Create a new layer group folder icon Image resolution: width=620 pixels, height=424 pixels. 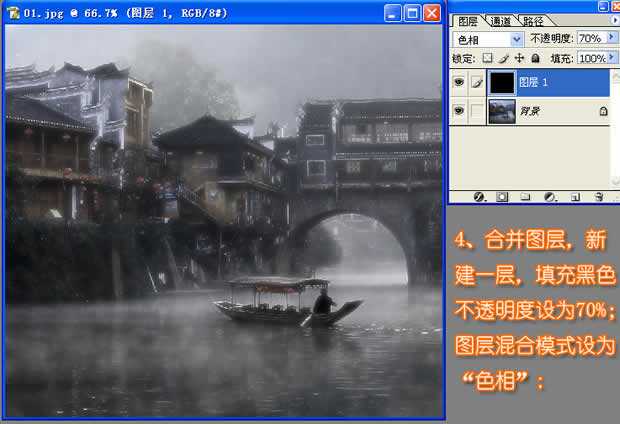(525, 197)
